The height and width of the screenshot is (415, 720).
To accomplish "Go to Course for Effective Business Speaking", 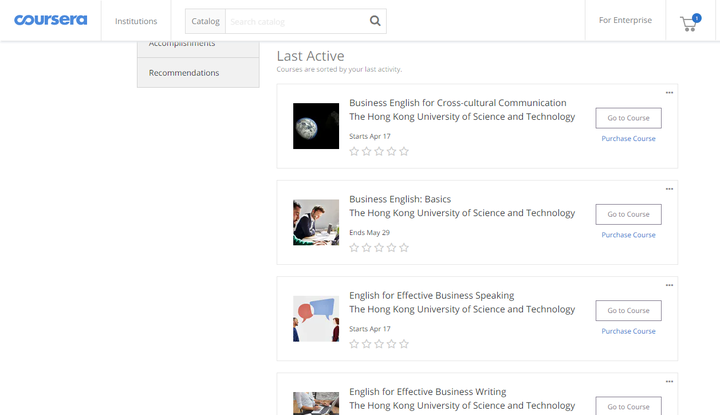I will click(628, 311).
